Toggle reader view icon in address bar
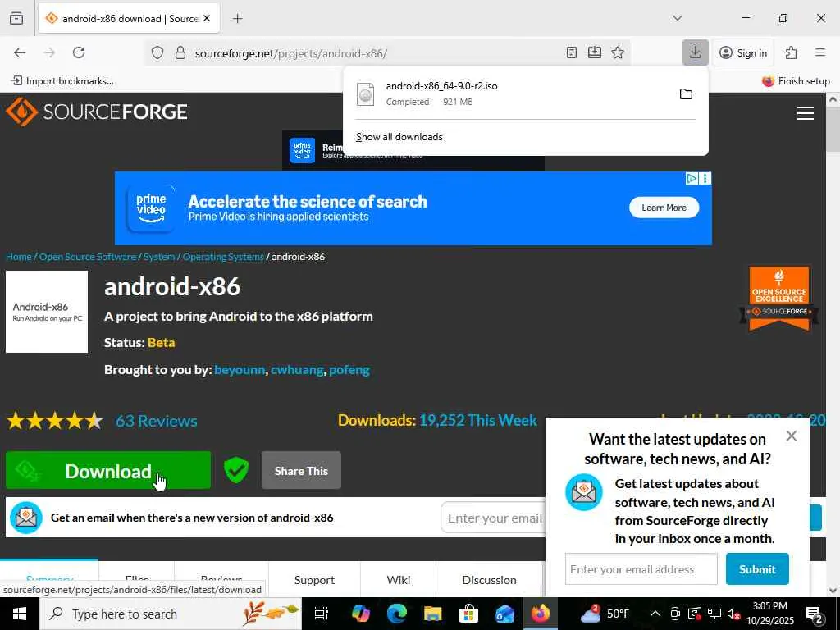Image resolution: width=840 pixels, height=630 pixels. (572, 52)
